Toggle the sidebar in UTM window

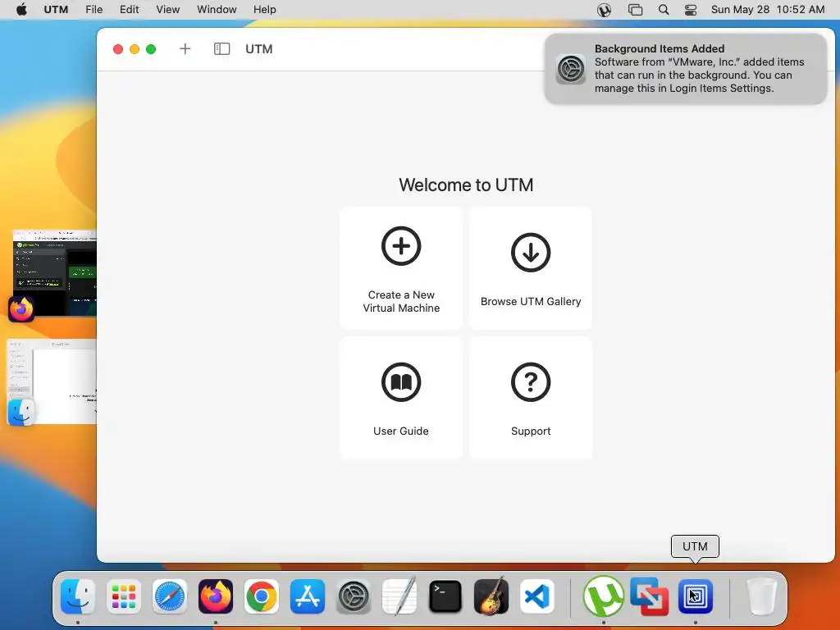tap(221, 48)
